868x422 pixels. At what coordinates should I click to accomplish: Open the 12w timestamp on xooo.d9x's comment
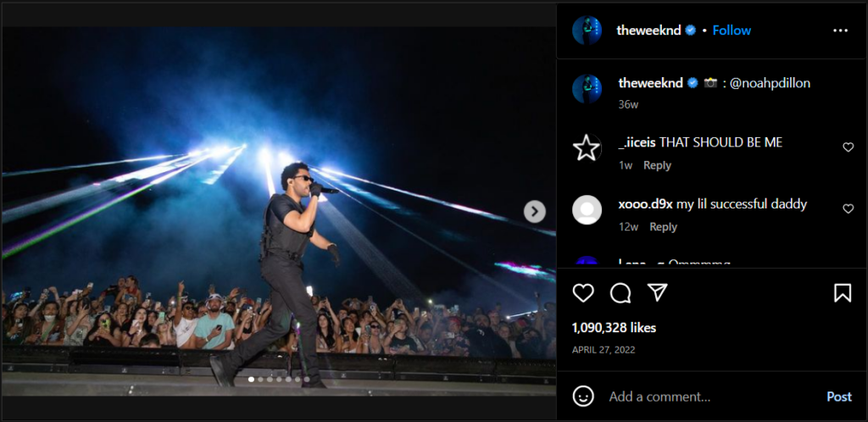click(628, 227)
